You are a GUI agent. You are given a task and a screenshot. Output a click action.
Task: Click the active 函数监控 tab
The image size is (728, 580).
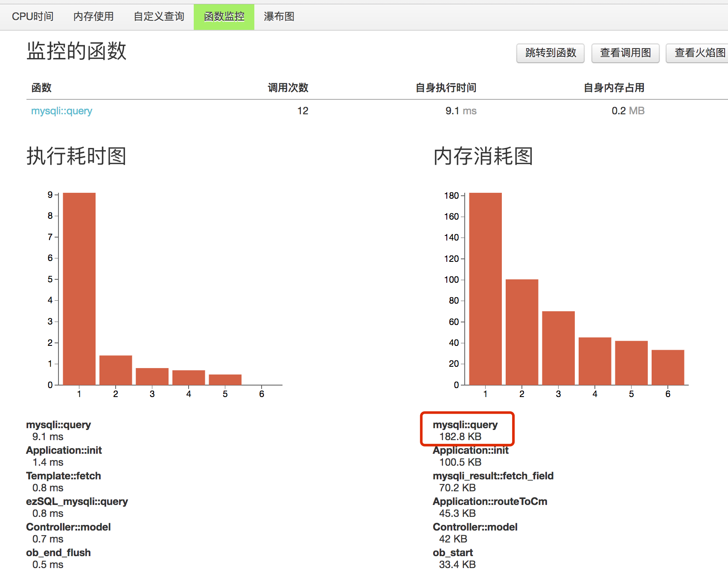(224, 17)
